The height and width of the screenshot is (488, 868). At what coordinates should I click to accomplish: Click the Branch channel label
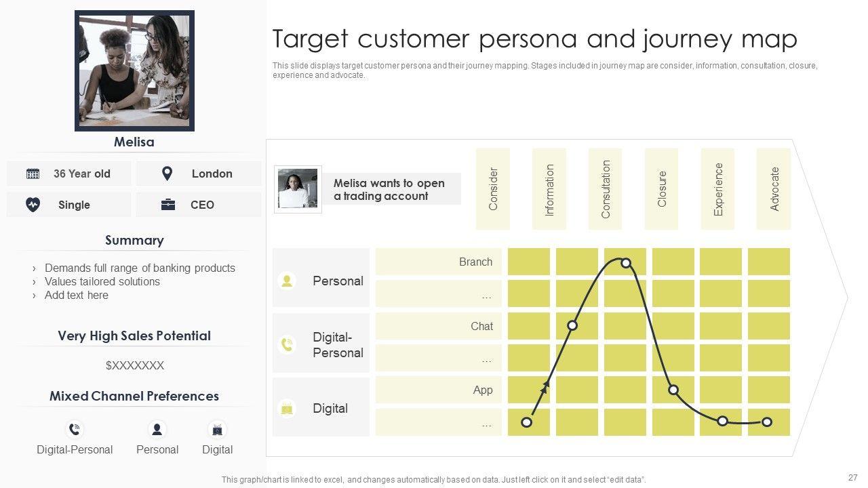[475, 262]
